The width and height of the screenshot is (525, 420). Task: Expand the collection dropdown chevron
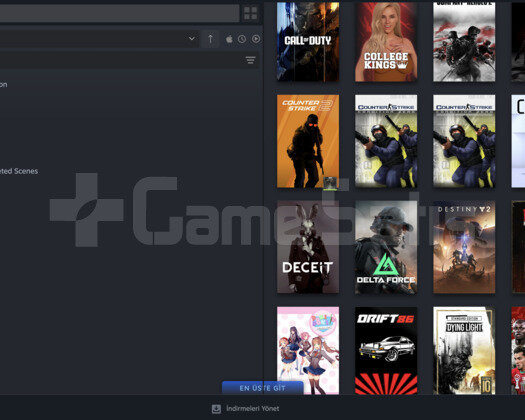[192, 39]
